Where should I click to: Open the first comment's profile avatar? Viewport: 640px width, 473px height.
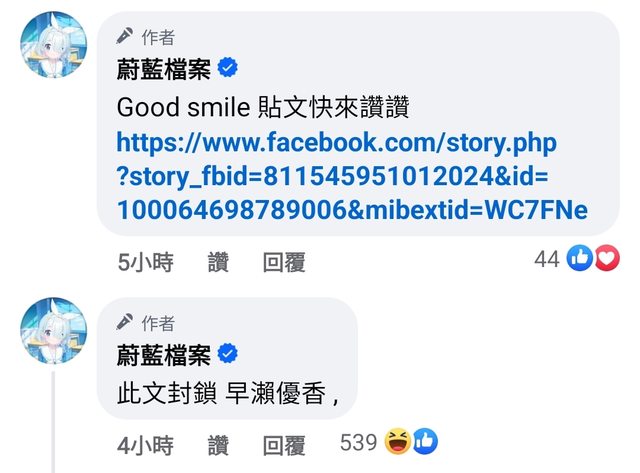[53, 44]
